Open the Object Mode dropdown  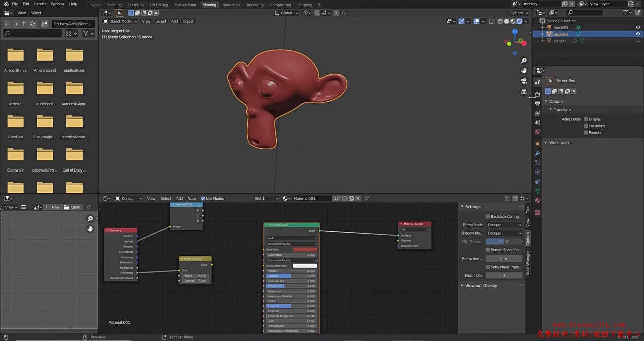pos(120,21)
